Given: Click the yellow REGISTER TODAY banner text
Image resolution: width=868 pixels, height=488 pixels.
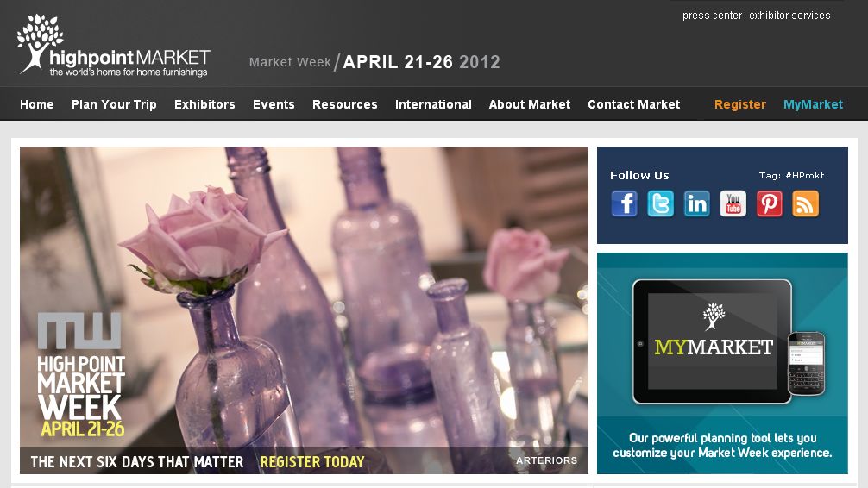Looking at the screenshot, I should [x=312, y=462].
